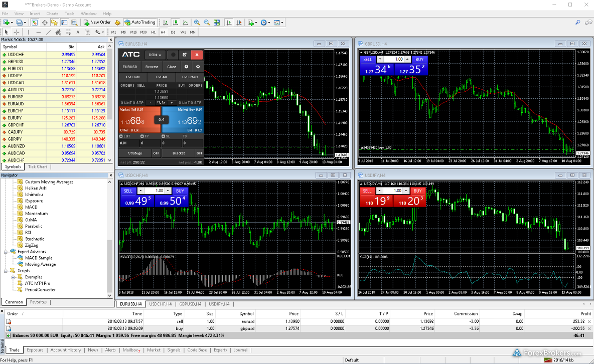Click SELL on USDJPY one-click panel
This screenshot has height=364, width=594.
(x=367, y=191)
